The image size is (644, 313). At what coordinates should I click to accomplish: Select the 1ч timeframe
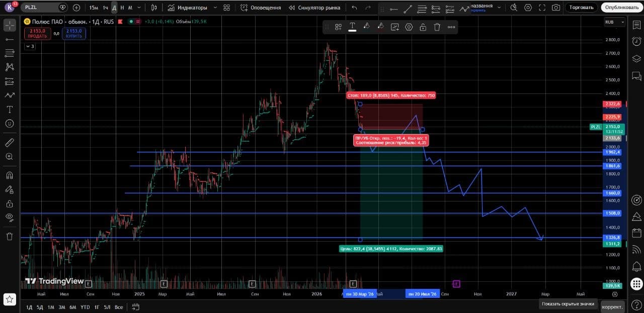pos(105,8)
